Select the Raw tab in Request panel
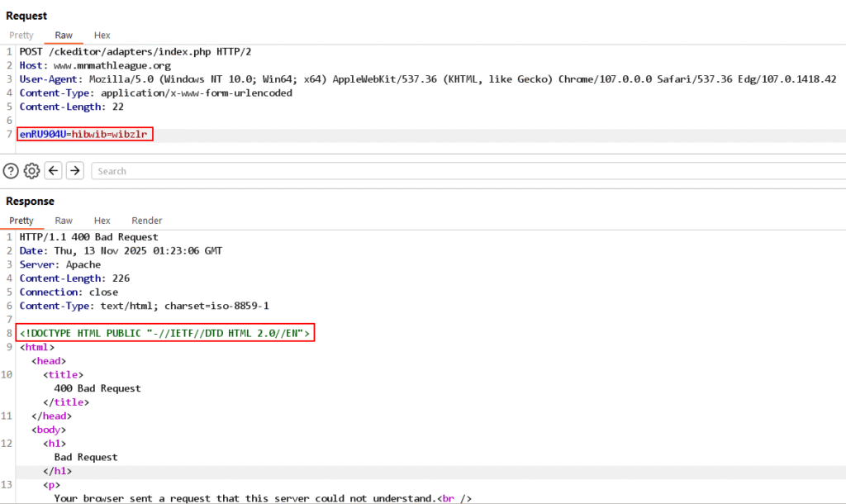 tap(64, 36)
